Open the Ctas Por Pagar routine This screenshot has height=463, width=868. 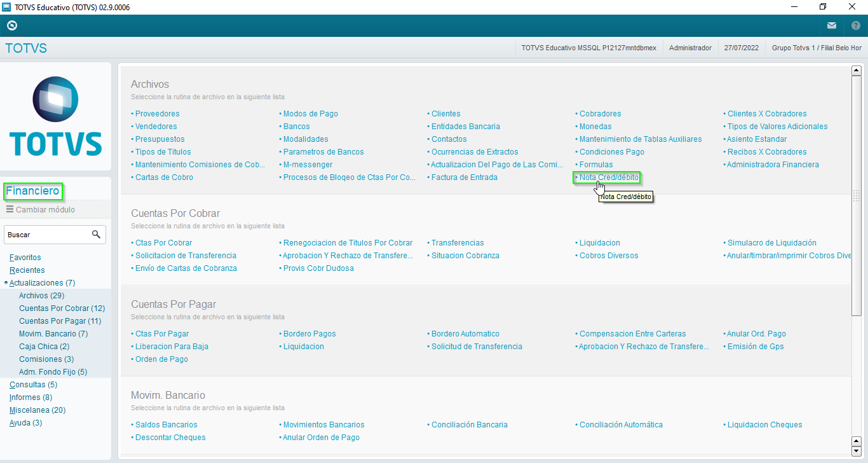(x=162, y=334)
